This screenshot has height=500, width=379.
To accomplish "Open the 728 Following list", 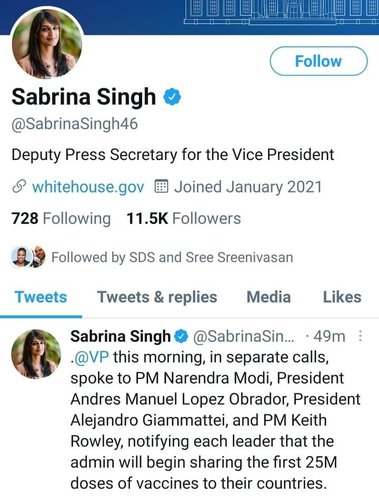I will coord(61,219).
